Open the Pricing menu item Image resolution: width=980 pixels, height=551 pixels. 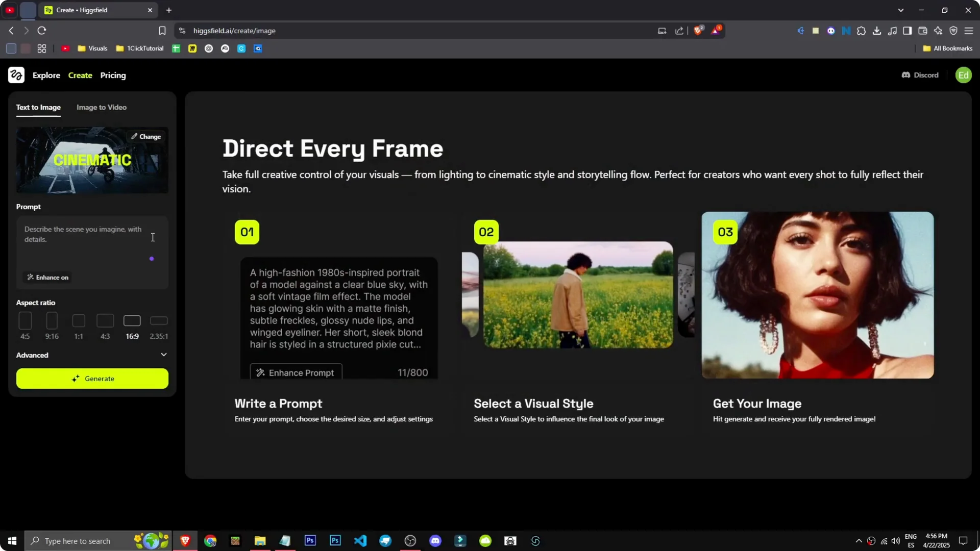pyautogui.click(x=113, y=75)
